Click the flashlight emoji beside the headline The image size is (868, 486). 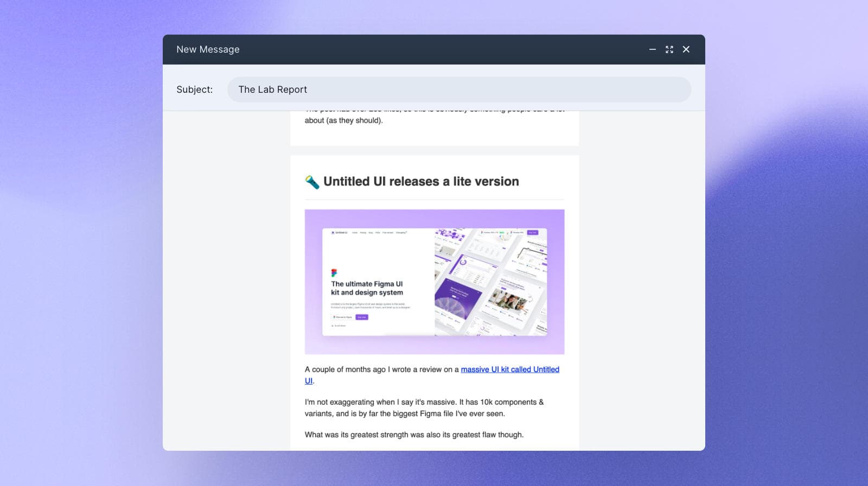coord(312,182)
